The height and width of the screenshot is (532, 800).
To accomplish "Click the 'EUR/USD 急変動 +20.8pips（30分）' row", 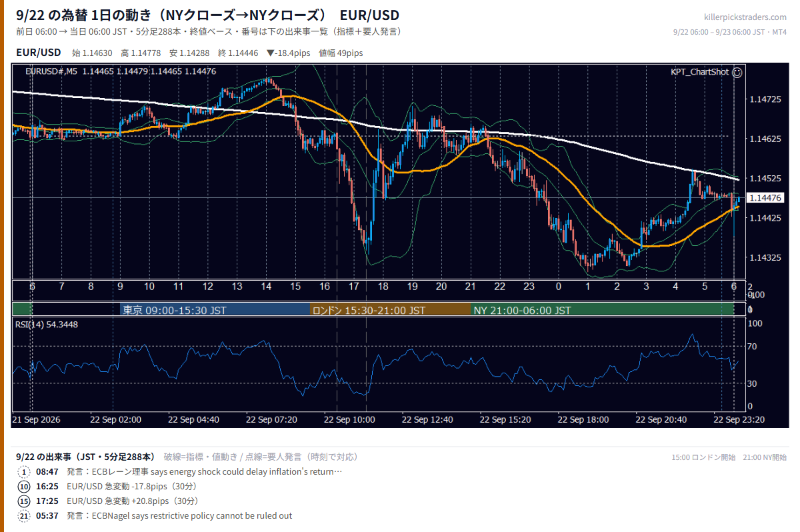I will pyautogui.click(x=133, y=501).
